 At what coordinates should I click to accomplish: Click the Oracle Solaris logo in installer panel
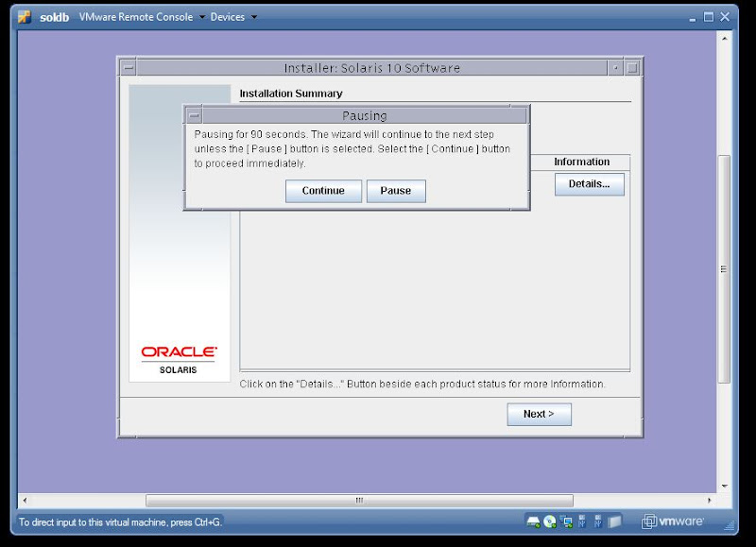(x=178, y=356)
